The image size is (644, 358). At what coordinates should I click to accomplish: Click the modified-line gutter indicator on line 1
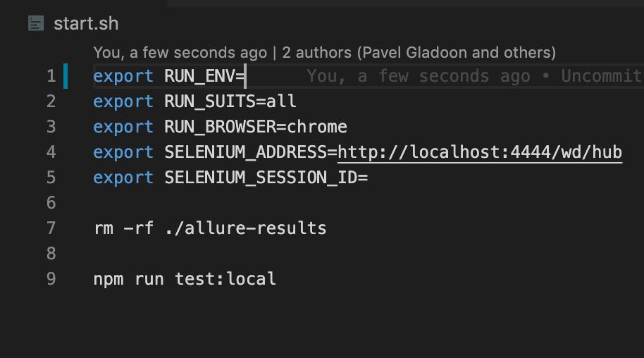tap(66, 76)
